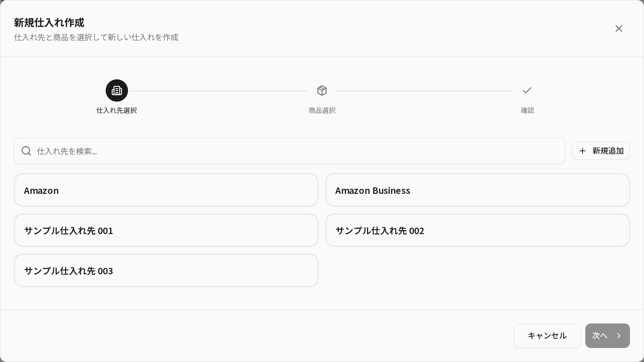Choose サンプル仕入れ先 001
Viewport: 644px width, 362px height.
coord(166,230)
